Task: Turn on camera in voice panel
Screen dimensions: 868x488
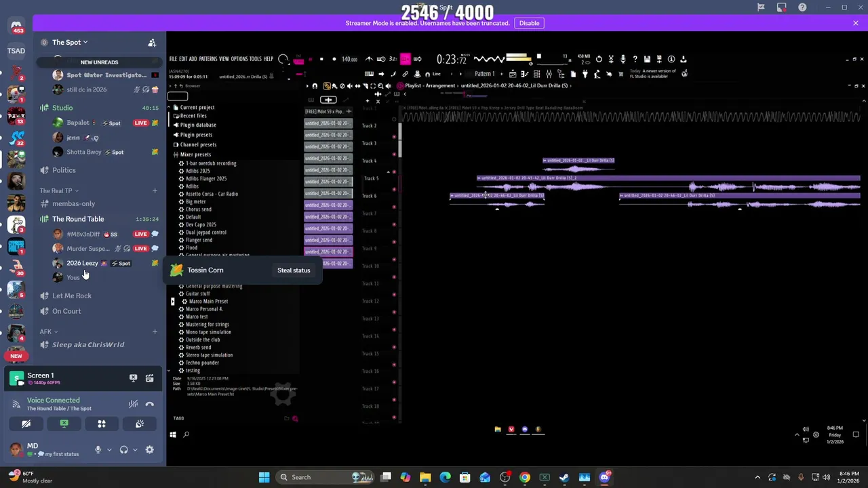Action: point(26,424)
